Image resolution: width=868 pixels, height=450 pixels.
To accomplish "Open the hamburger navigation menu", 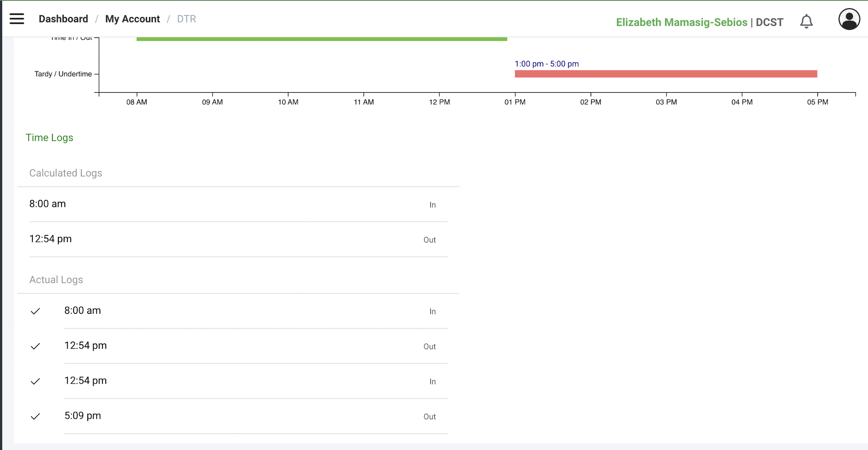I will 17,19.
